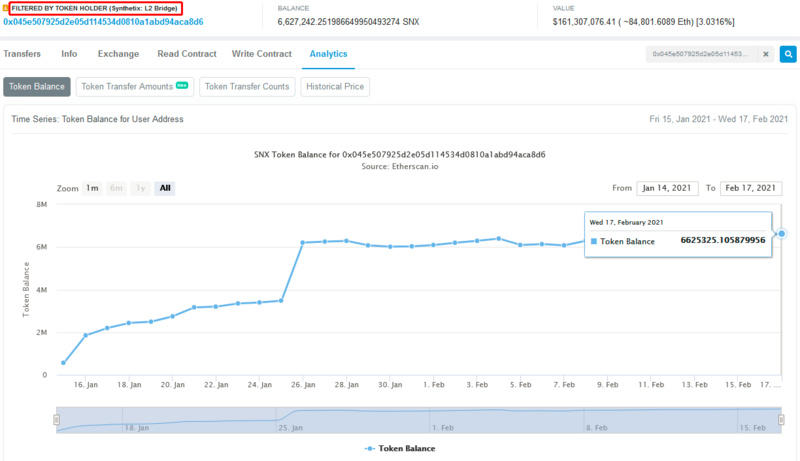Switch to the Read Contract tab
This screenshot has height=461, width=800.
click(185, 54)
